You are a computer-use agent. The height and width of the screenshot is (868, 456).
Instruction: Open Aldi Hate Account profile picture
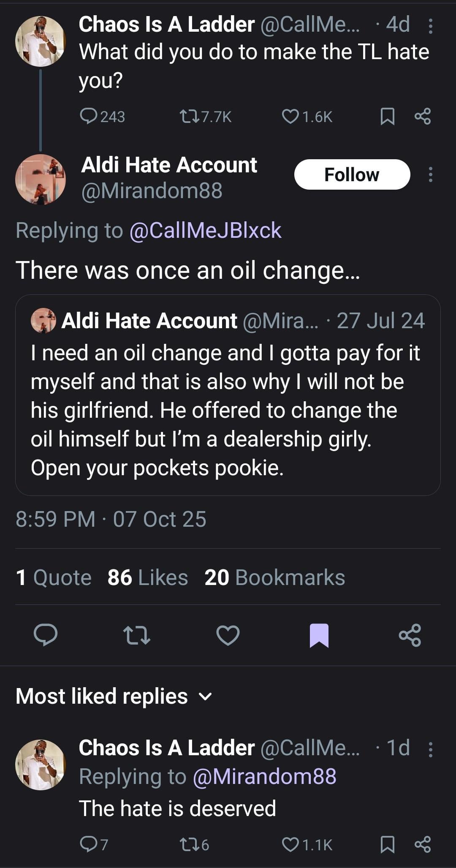(41, 180)
